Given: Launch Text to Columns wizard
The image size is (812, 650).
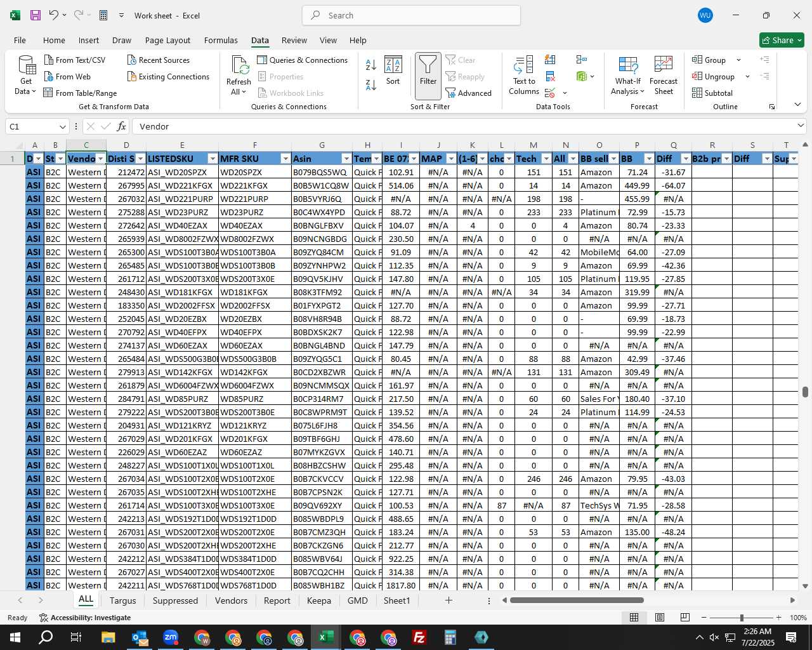Looking at the screenshot, I should (524, 75).
